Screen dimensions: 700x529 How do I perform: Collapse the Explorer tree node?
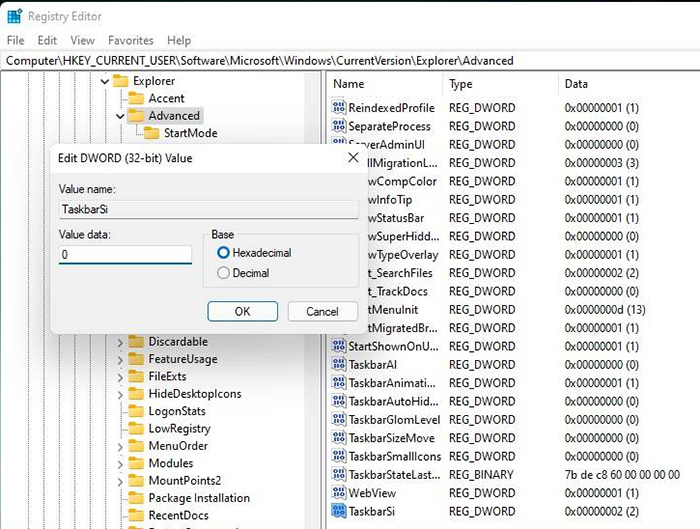pos(105,81)
